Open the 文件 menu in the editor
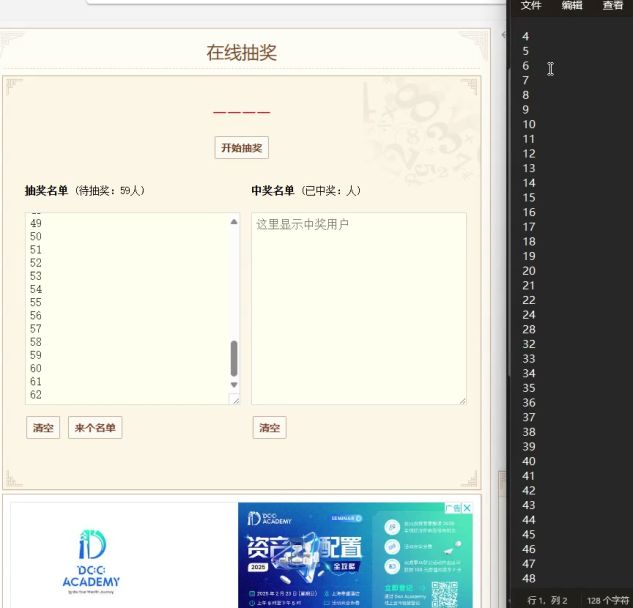Viewport: 633px width, 608px height. pyautogui.click(x=531, y=6)
